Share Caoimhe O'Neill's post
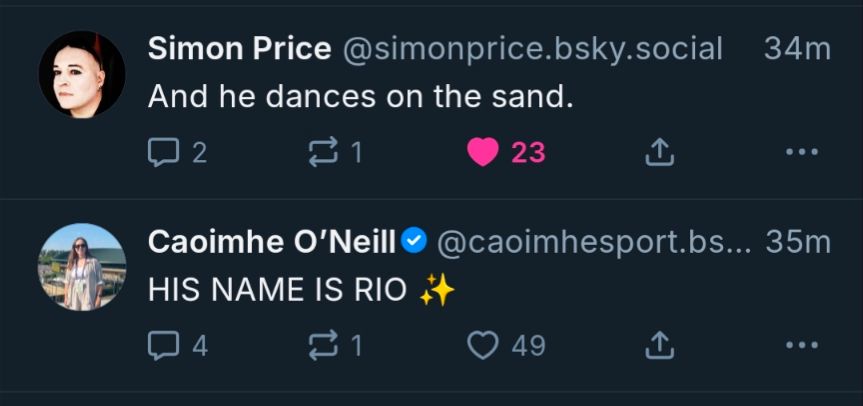This screenshot has width=863, height=406. tap(659, 346)
